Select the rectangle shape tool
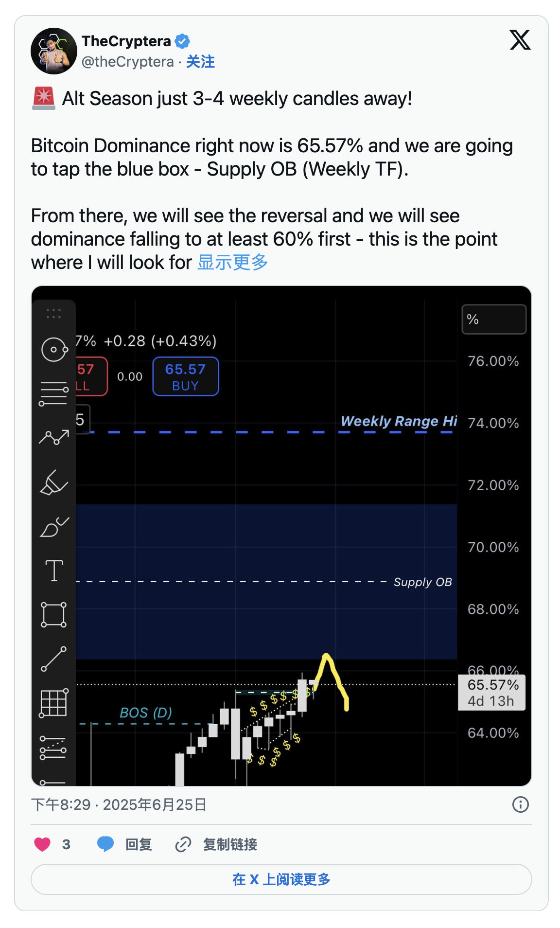This screenshot has height=928, width=560. point(54,615)
